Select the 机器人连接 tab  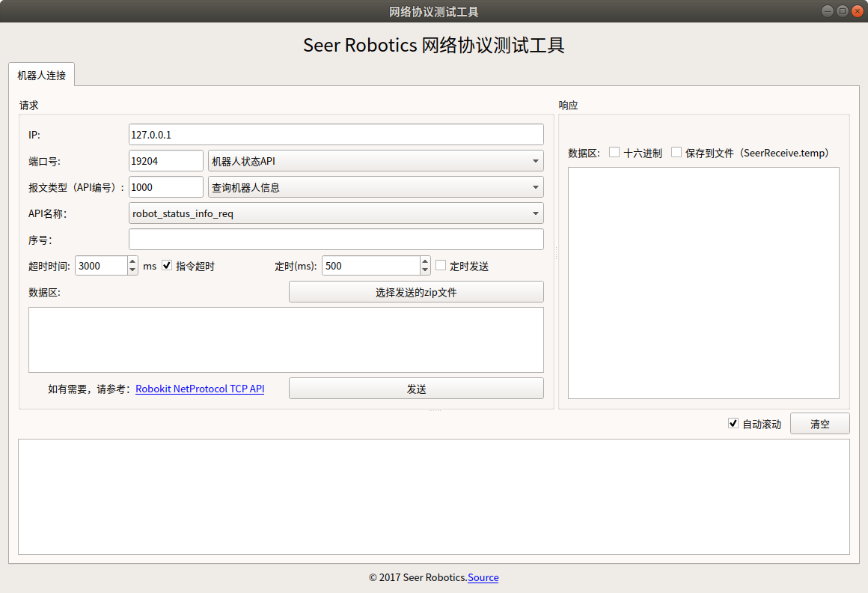(x=41, y=75)
